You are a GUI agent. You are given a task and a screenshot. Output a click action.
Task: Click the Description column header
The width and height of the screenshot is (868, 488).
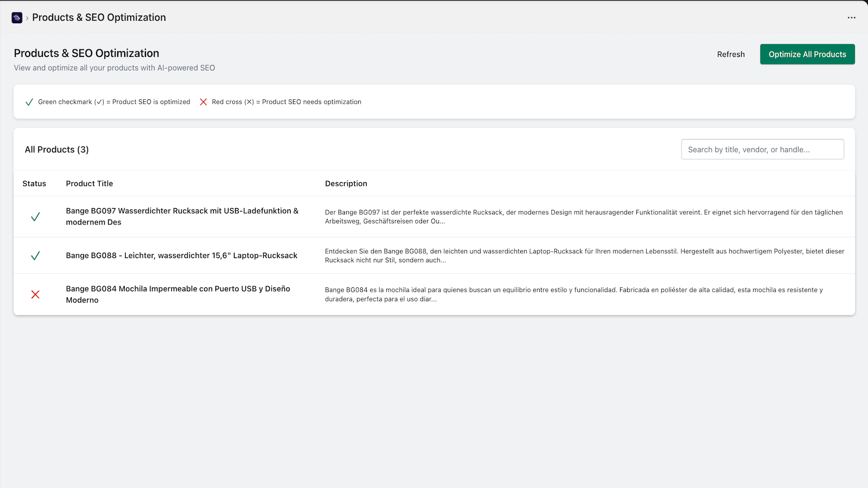click(x=346, y=183)
